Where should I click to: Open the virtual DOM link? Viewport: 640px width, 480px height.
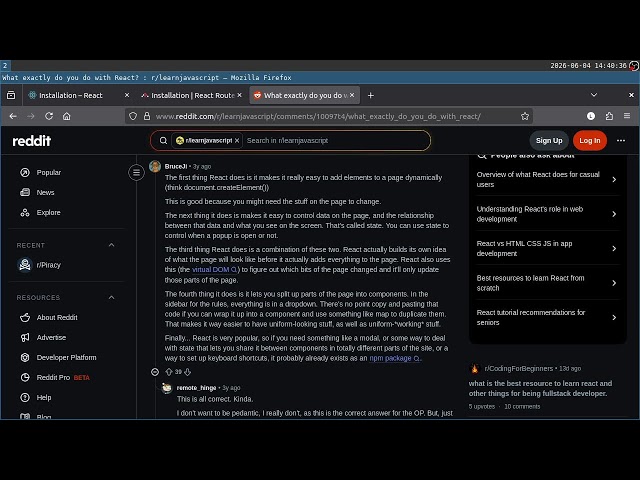[x=214, y=269]
